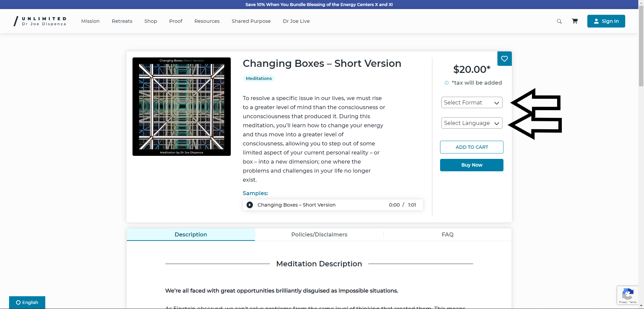Add product to wishlist heart icon
Viewport: 644px width, 309px height.
click(x=504, y=59)
